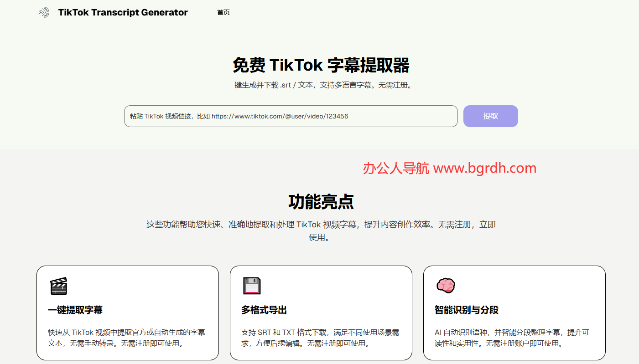Click the site title TikTok Transcript Generator
The height and width of the screenshot is (364, 639).
[x=123, y=12]
